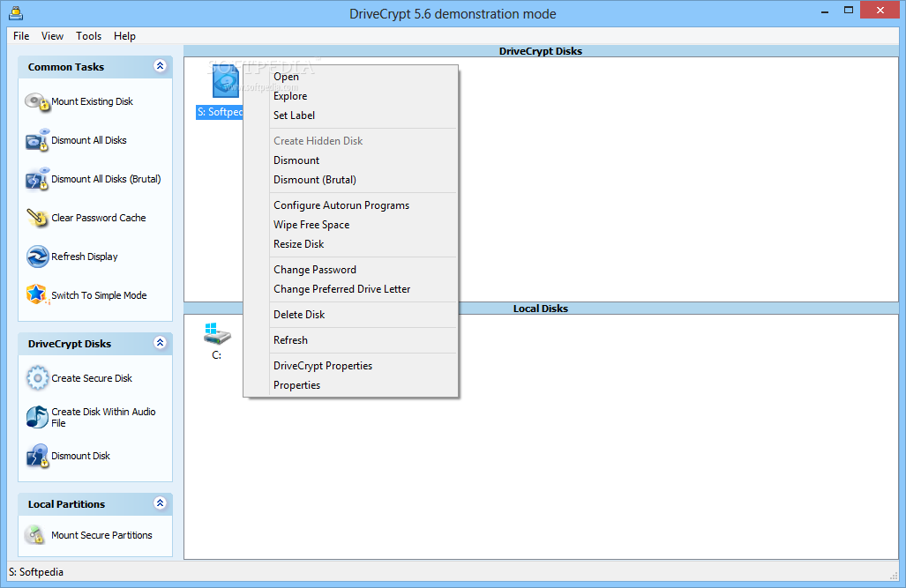
Task: Click the Refresh Display link text
Action: (85, 257)
